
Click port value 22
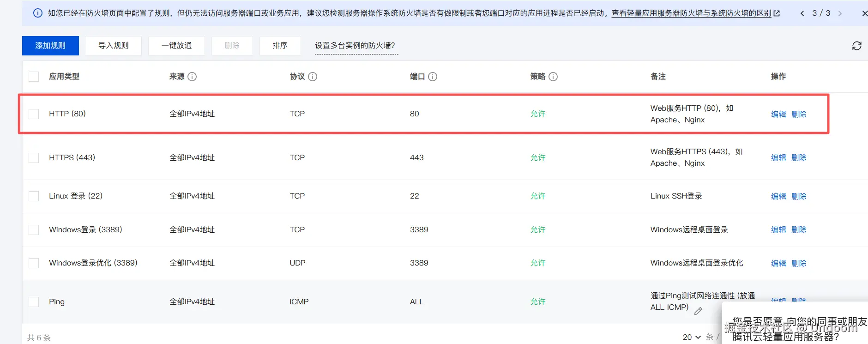pyautogui.click(x=415, y=196)
